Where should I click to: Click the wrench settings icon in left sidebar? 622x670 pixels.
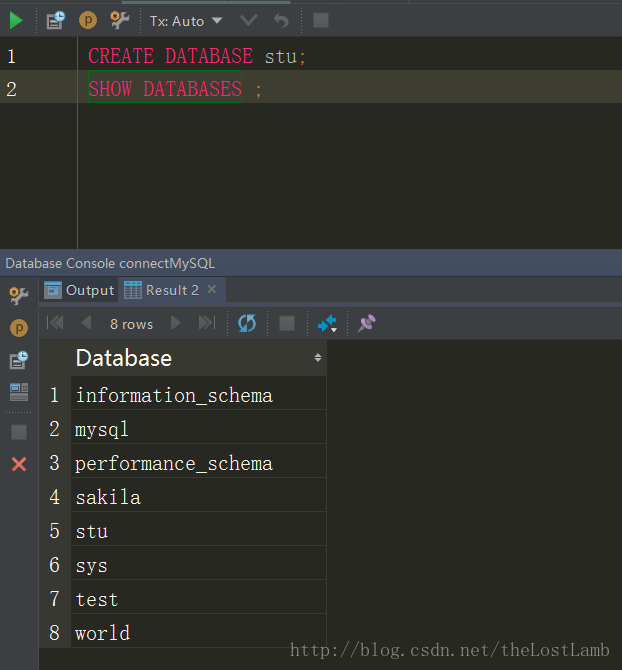(x=19, y=295)
